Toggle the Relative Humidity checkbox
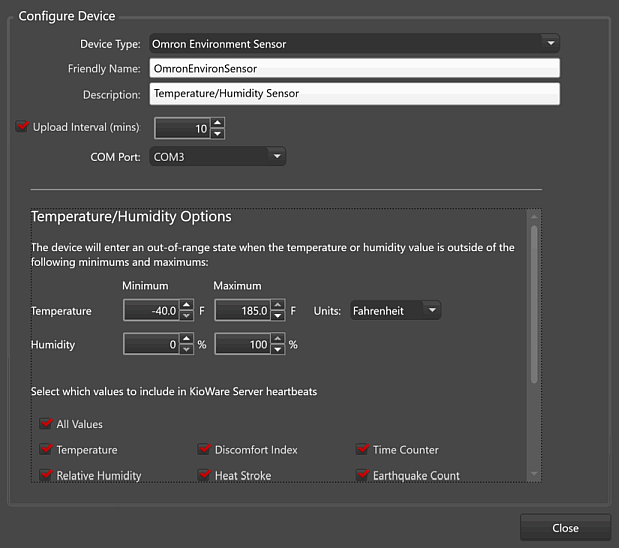Viewport: 619px width, 548px height. pyautogui.click(x=46, y=475)
